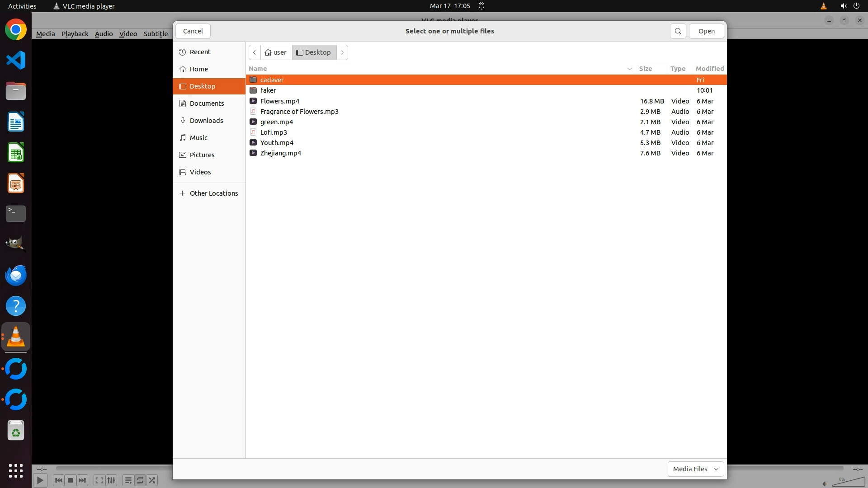The width and height of the screenshot is (868, 488).
Task: Select Zhejiang.mp4 file in list
Action: coord(281,153)
